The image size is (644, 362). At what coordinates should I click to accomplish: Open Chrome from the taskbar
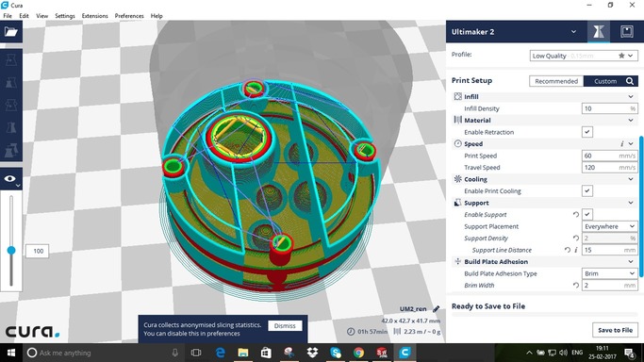pos(358,353)
